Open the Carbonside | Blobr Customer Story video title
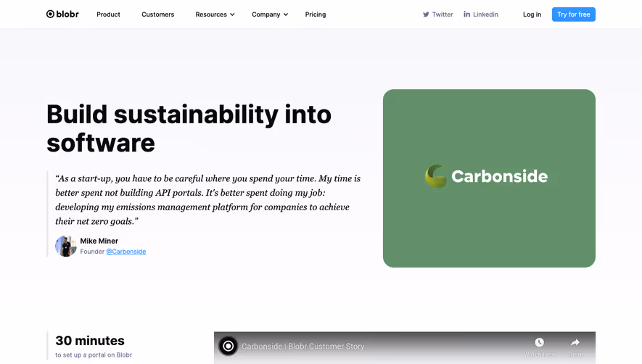 click(x=303, y=347)
